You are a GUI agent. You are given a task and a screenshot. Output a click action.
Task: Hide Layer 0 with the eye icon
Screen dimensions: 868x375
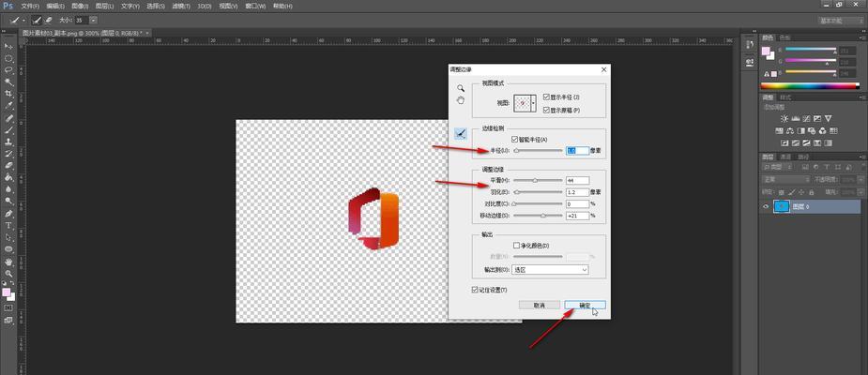click(x=766, y=206)
